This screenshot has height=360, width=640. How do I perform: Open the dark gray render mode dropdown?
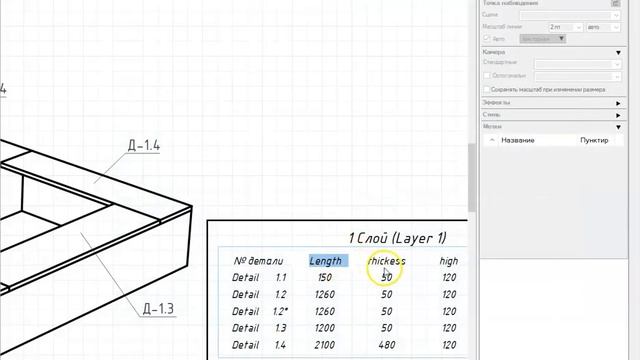pyautogui.click(x=542, y=39)
